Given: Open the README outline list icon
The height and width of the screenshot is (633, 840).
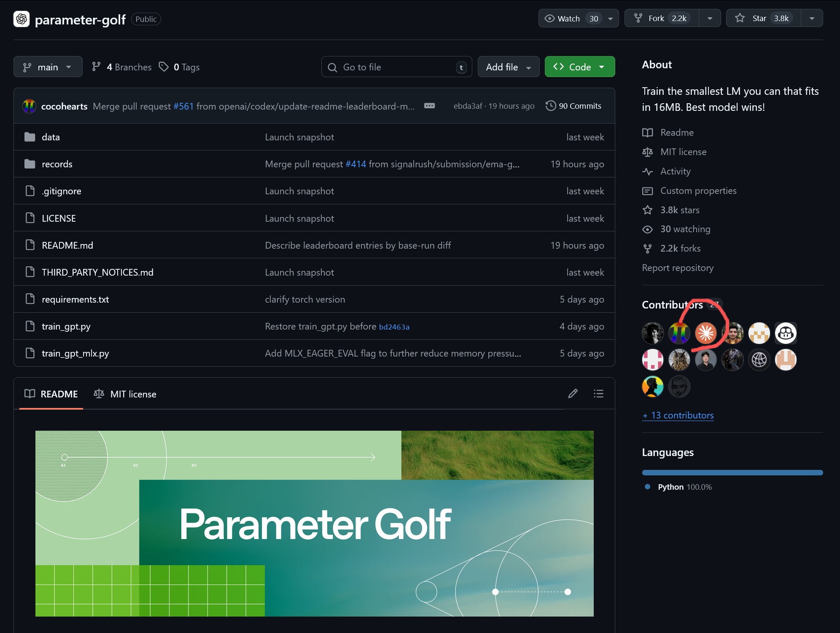Looking at the screenshot, I should (x=598, y=394).
